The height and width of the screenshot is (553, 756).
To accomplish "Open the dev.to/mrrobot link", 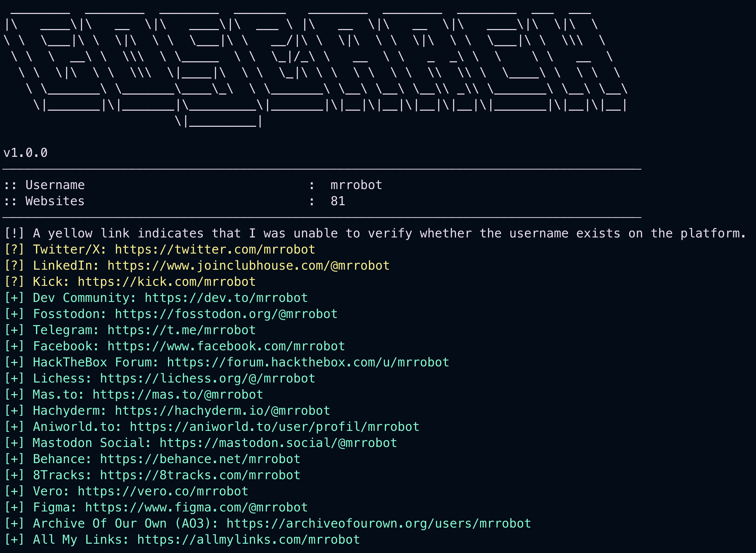I will [226, 298].
